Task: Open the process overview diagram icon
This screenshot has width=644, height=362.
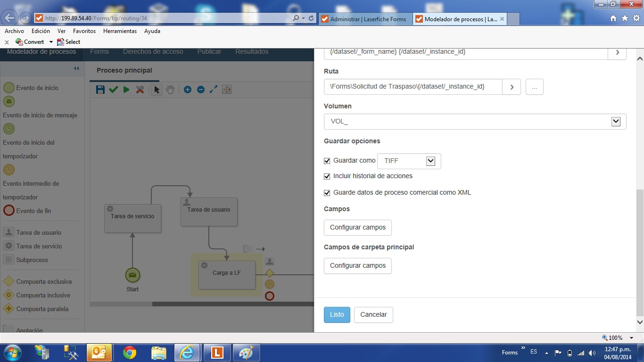Action: (227, 90)
